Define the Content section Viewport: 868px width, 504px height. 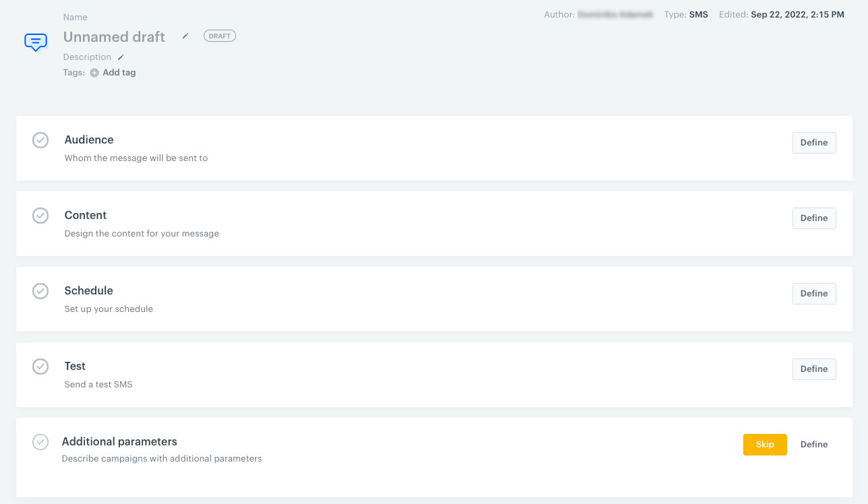[813, 218]
